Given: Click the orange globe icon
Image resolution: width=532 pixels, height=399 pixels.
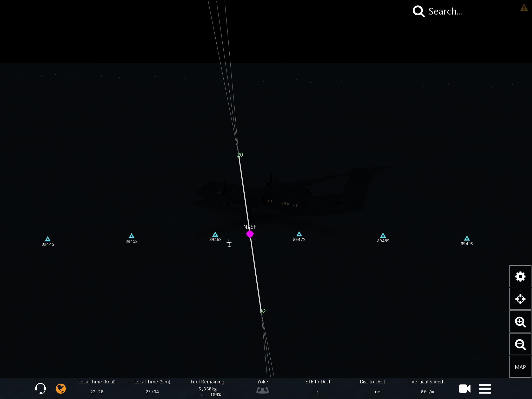Looking at the screenshot, I should [x=61, y=389].
